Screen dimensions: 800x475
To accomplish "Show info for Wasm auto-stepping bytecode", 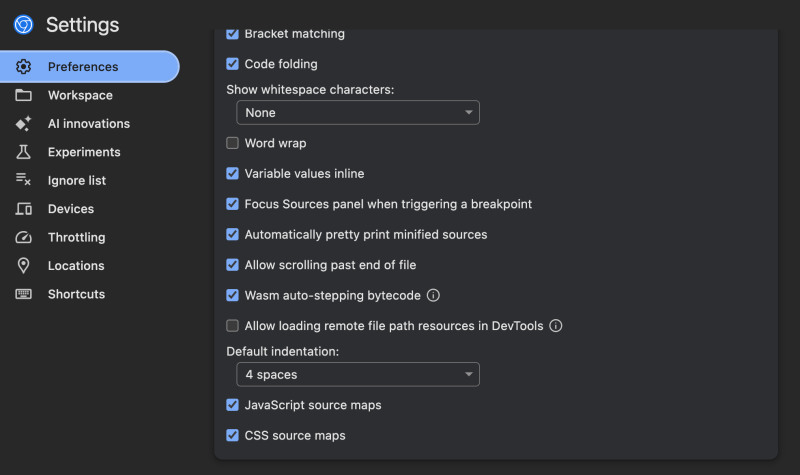I will click(x=433, y=295).
